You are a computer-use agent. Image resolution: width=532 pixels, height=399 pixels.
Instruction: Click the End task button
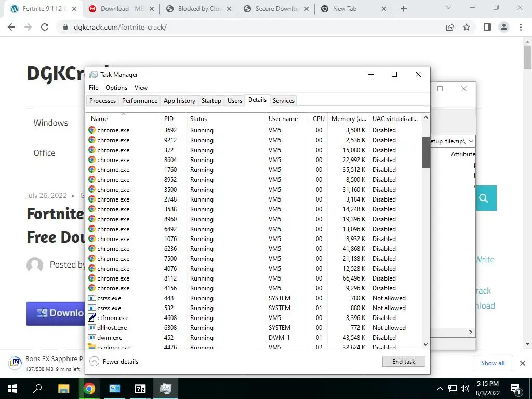coord(404,362)
